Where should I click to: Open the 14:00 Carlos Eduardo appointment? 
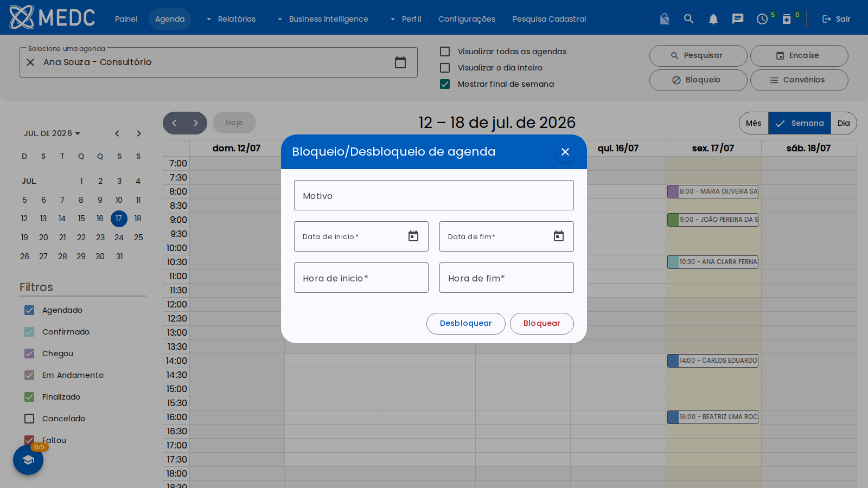(x=713, y=361)
